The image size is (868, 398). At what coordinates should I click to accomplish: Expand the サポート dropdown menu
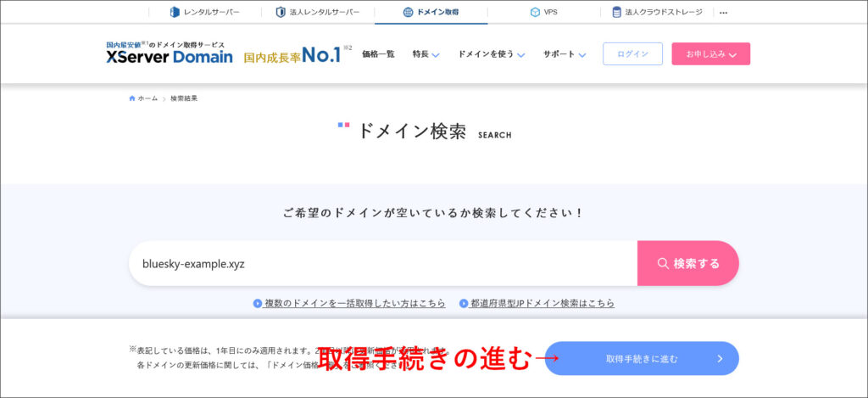click(x=564, y=54)
